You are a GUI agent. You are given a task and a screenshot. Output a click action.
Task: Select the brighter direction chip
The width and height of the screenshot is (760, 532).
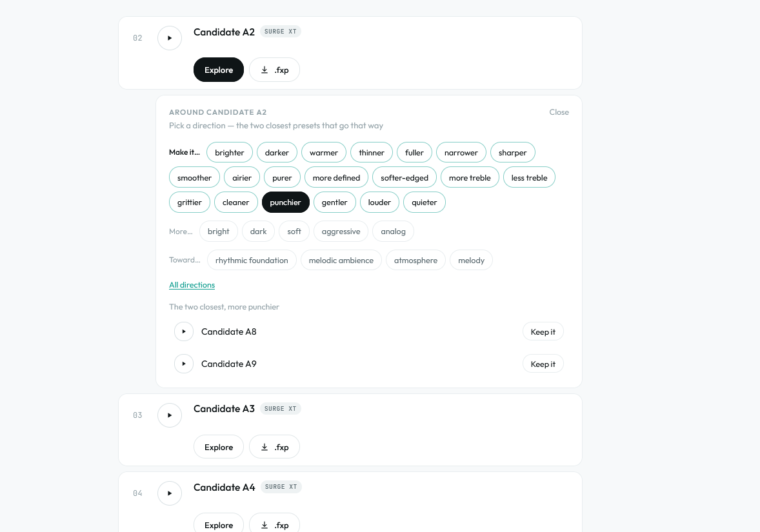(x=230, y=153)
